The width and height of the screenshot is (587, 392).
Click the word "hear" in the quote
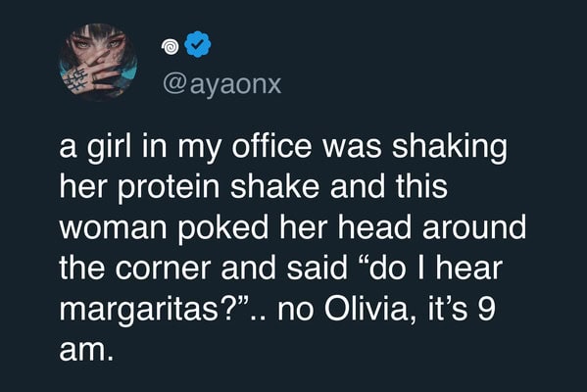click(469, 267)
